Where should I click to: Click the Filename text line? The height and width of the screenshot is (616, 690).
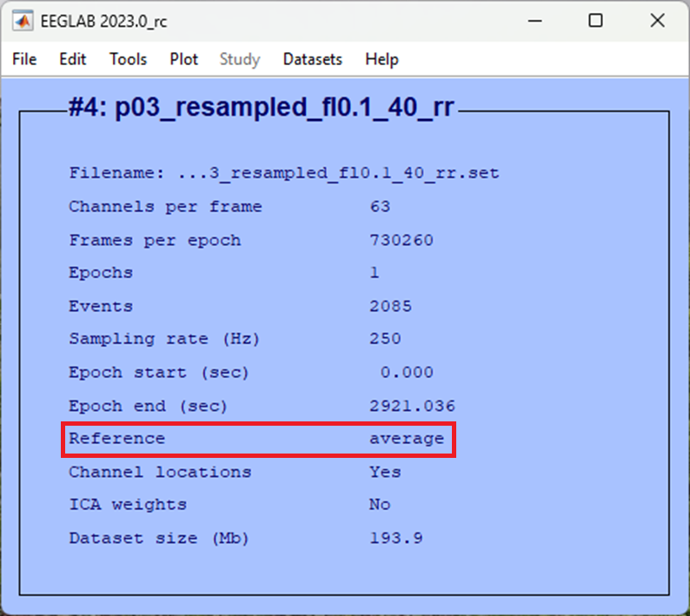(x=284, y=173)
